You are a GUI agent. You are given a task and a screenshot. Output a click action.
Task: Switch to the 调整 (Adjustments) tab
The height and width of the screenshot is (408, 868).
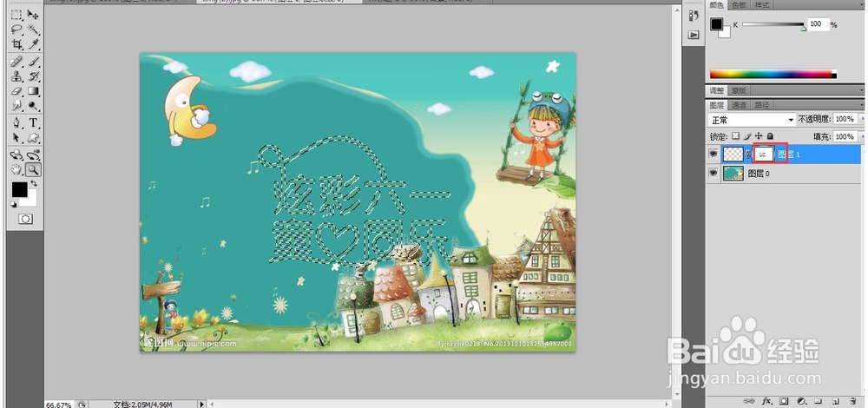(717, 90)
